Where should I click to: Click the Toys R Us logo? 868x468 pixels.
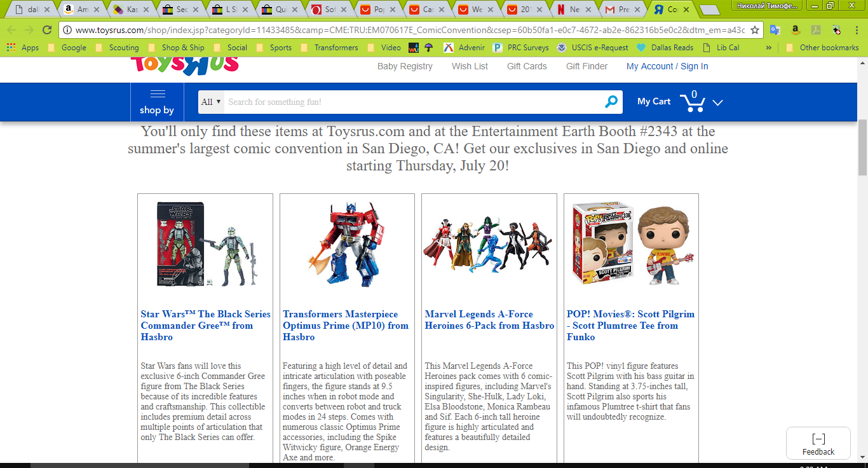click(x=185, y=65)
